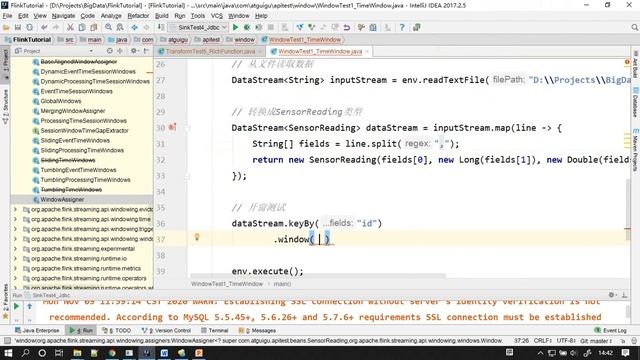Run SinkTest4_Jdbc with green play icon

pyautogui.click(x=235, y=27)
